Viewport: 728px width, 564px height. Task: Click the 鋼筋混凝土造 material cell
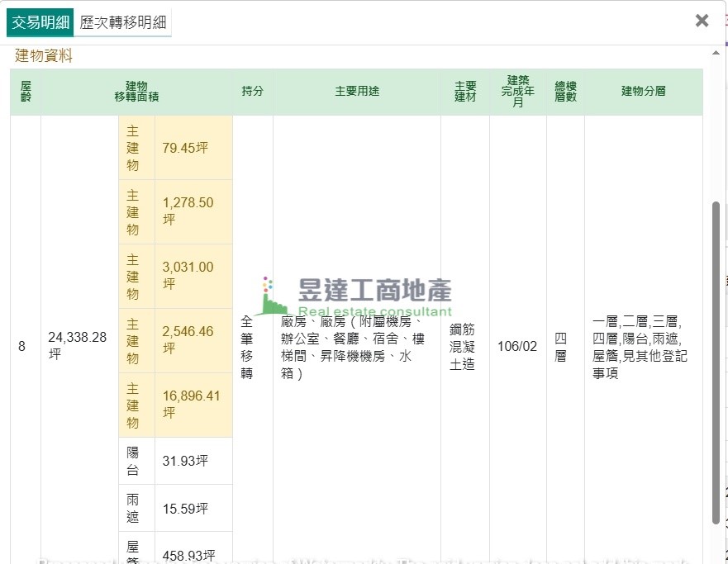(x=464, y=346)
